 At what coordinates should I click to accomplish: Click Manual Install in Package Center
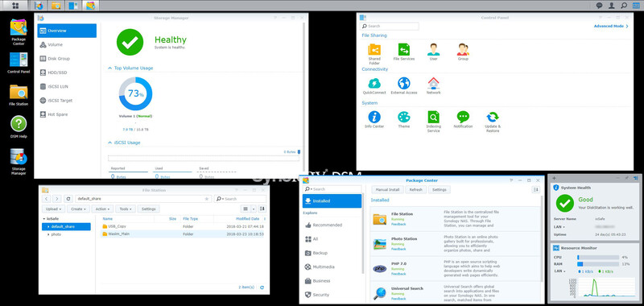[x=388, y=190]
